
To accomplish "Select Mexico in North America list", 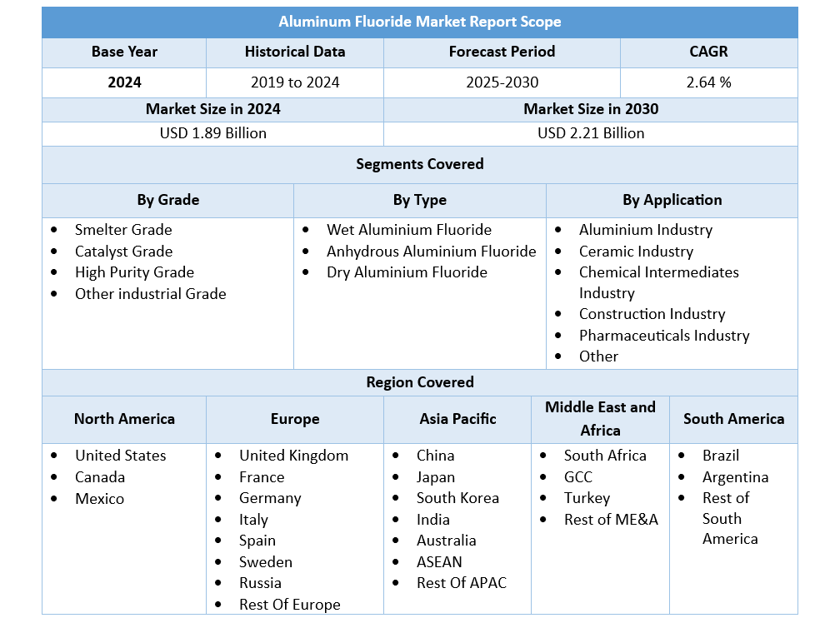I will coord(100,499).
